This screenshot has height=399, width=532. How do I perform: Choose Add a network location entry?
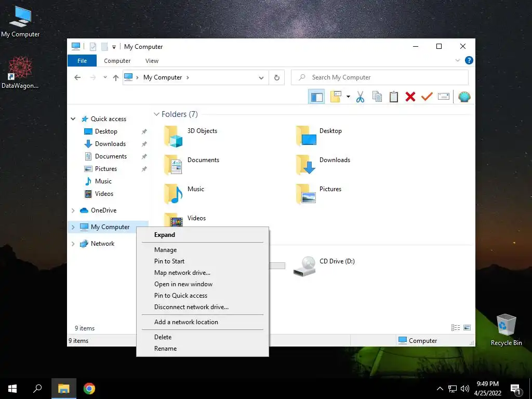click(203, 322)
